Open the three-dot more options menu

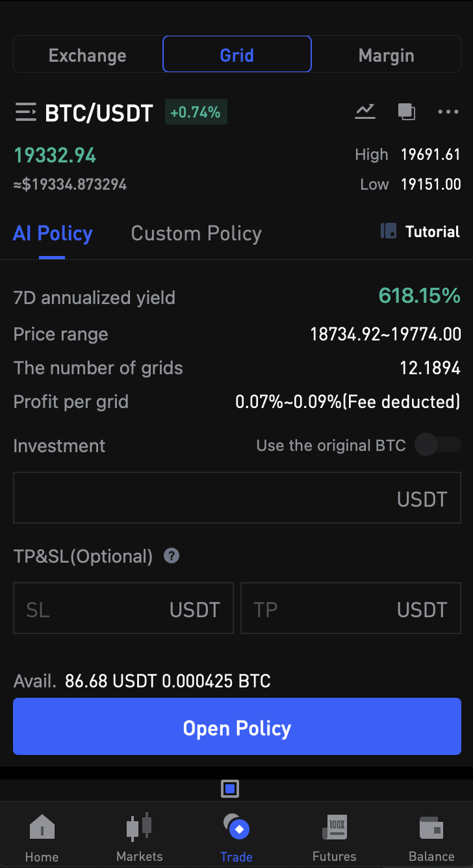[448, 112]
